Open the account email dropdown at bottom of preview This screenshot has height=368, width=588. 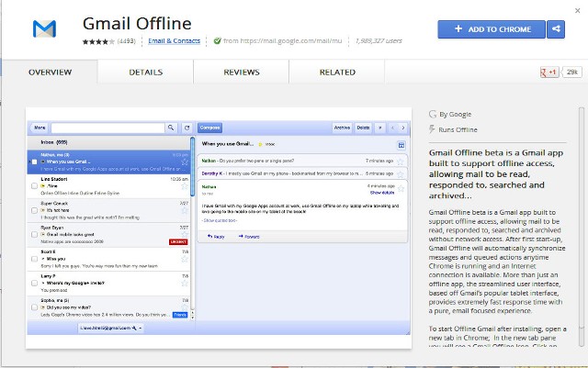(110, 328)
